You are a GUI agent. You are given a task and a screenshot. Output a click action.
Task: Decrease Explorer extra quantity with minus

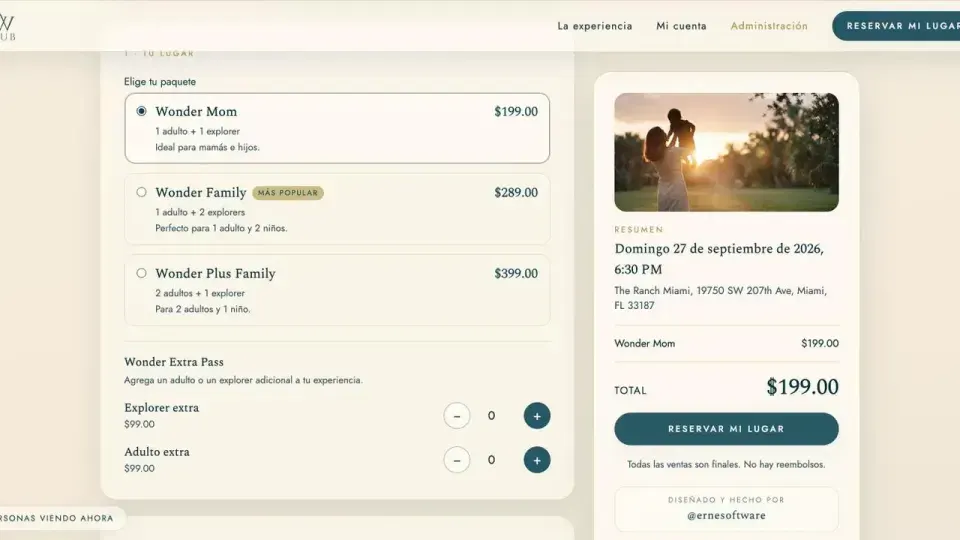click(457, 416)
